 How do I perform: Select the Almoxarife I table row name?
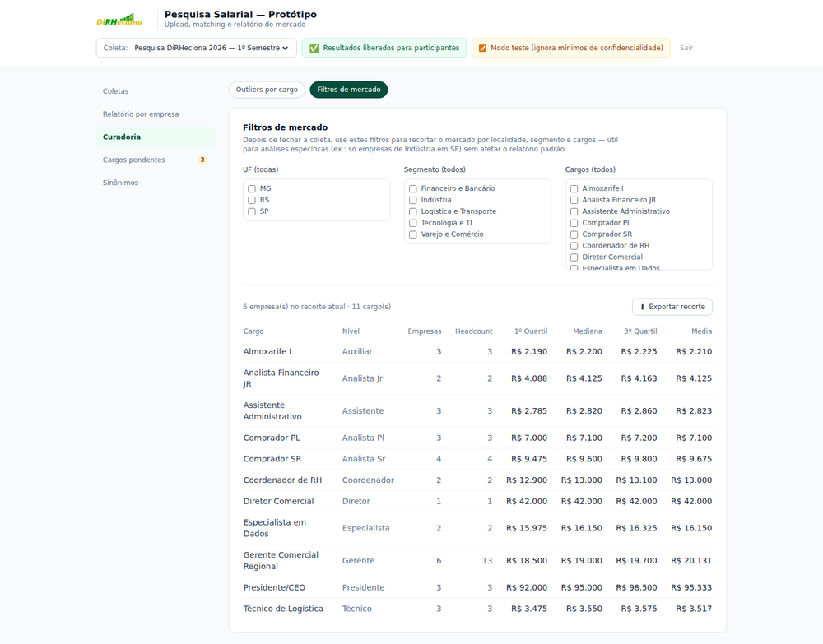(267, 352)
